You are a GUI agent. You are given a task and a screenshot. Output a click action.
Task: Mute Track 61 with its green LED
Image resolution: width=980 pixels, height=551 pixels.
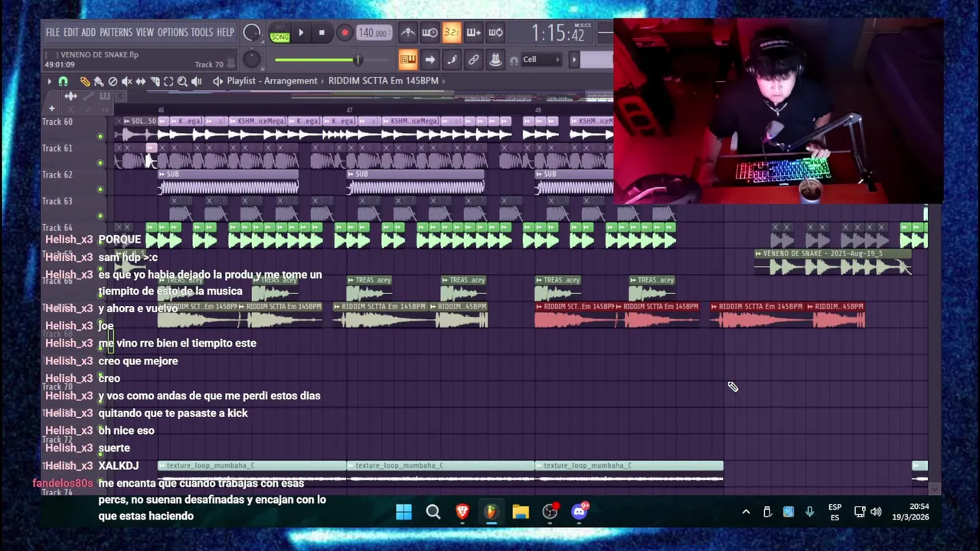click(x=100, y=163)
